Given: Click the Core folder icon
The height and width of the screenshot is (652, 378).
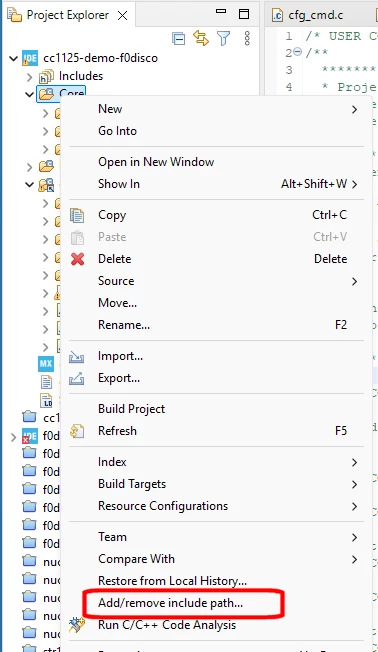Looking at the screenshot, I should tap(46, 94).
